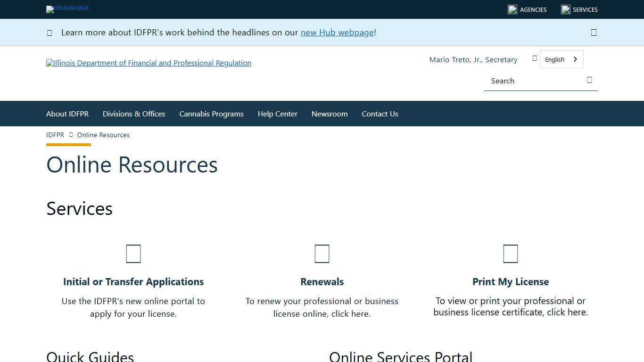
Task: Select Newsroom from the navigation bar
Action: 330,114
